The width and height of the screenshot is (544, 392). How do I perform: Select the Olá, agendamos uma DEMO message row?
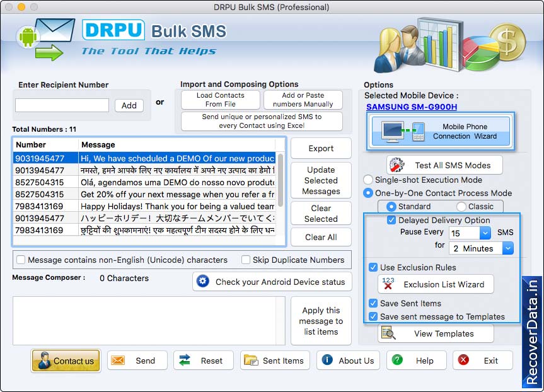click(144, 182)
